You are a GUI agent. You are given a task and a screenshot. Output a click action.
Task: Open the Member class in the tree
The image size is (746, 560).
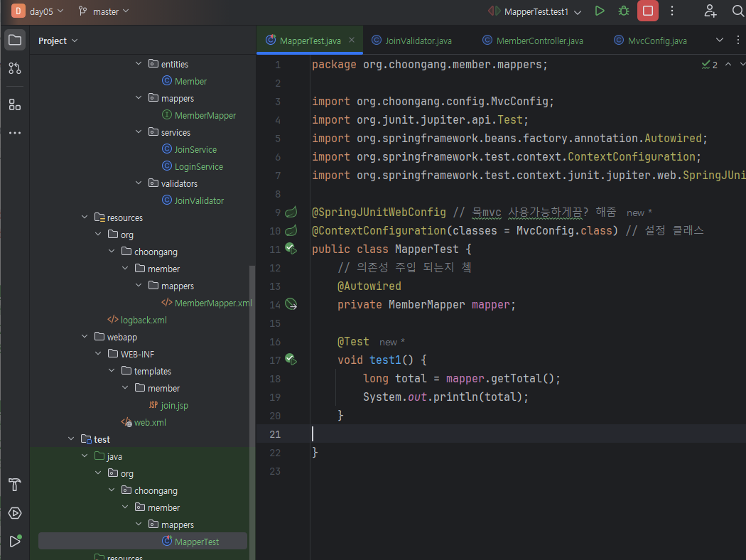point(184,81)
